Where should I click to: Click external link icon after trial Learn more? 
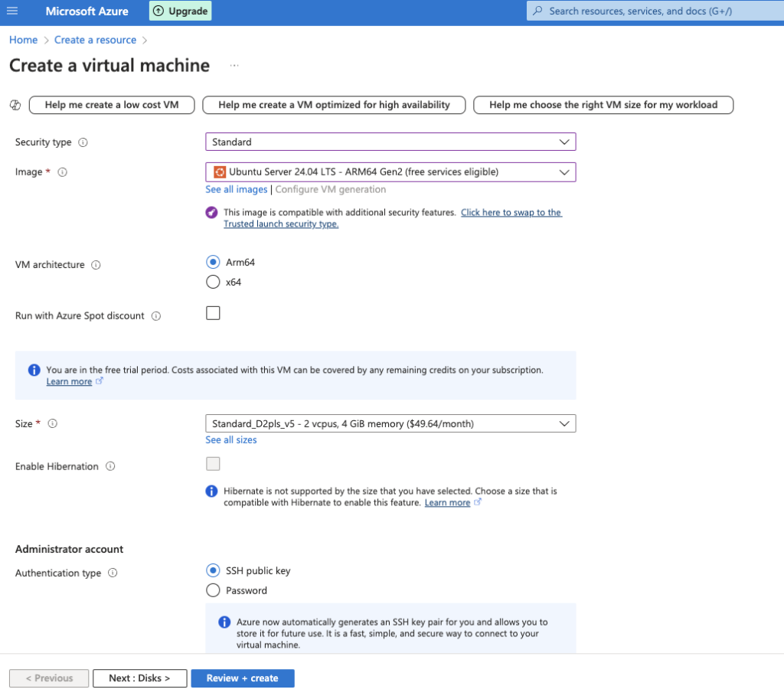coord(100,381)
